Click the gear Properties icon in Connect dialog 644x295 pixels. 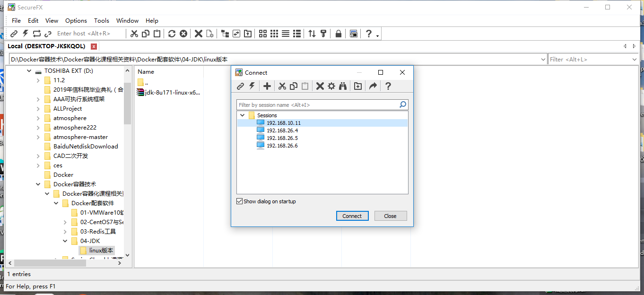click(331, 86)
